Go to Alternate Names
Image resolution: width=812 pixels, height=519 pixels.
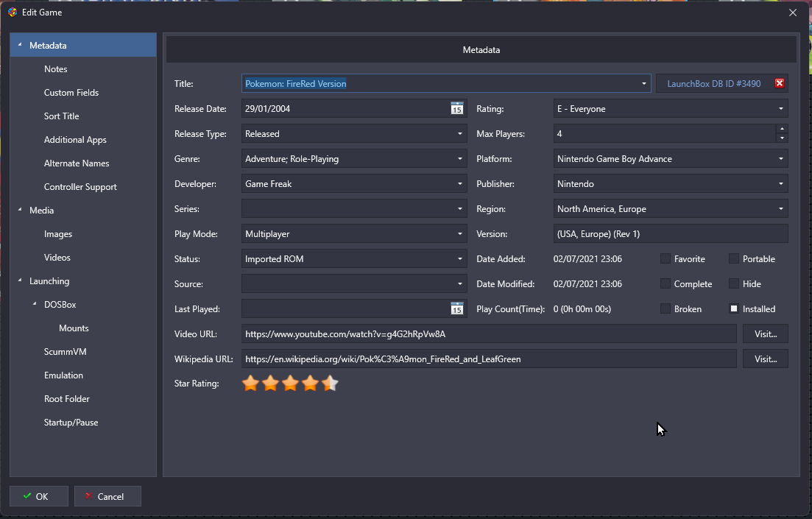pyautogui.click(x=77, y=163)
